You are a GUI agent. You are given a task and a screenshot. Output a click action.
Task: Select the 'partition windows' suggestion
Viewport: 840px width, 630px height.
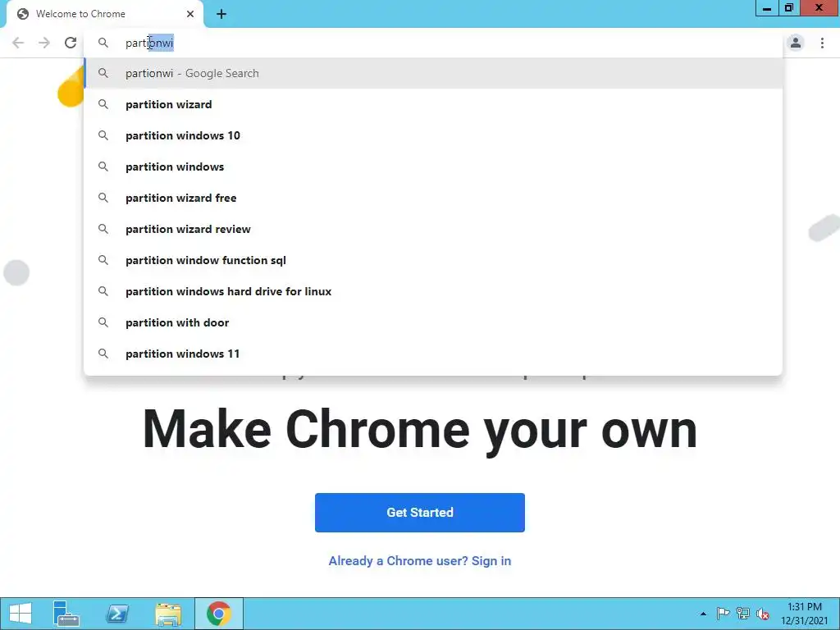434,167
